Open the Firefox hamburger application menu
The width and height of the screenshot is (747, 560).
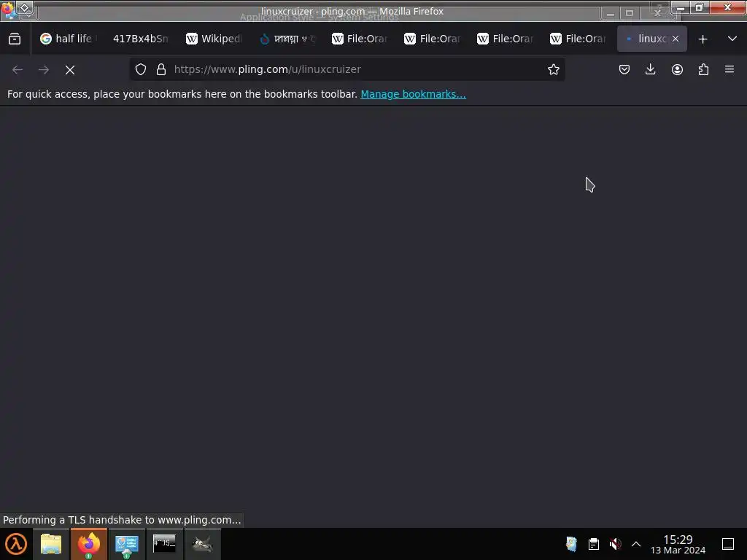click(x=729, y=69)
